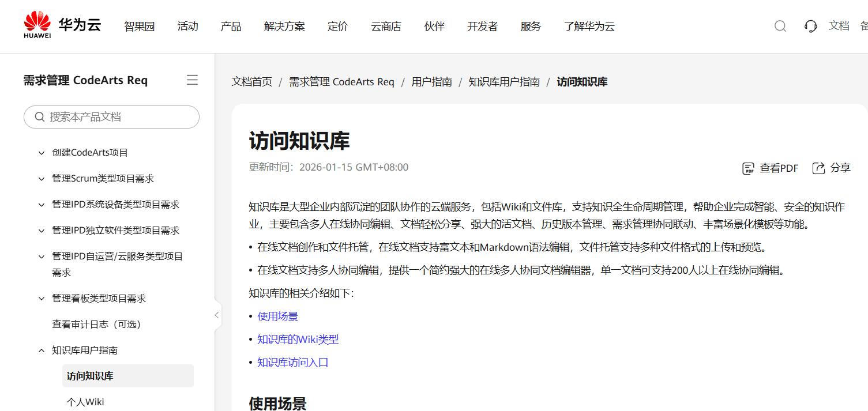This screenshot has height=411, width=868.
Task: Click the customer service headset icon
Action: click(x=810, y=26)
